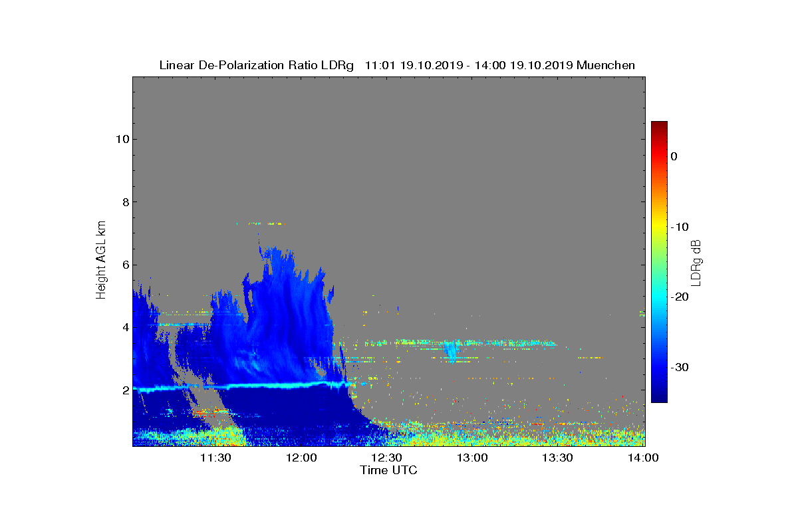The height and width of the screenshot is (532, 798).
Task: Click the height tick label 8
Action: coord(124,202)
